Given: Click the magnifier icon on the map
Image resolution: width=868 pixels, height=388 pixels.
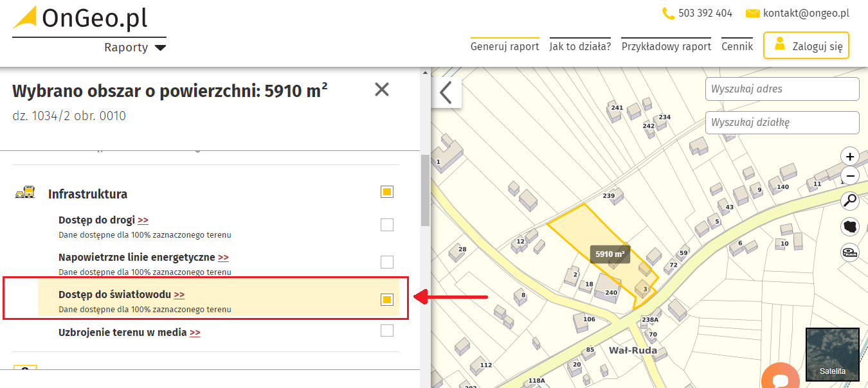Looking at the screenshot, I should pos(850,201).
